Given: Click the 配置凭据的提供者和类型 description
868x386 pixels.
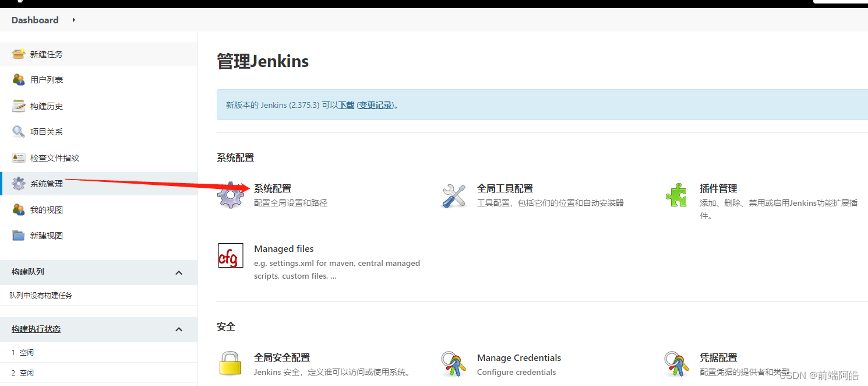Looking at the screenshot, I should tap(744, 372).
